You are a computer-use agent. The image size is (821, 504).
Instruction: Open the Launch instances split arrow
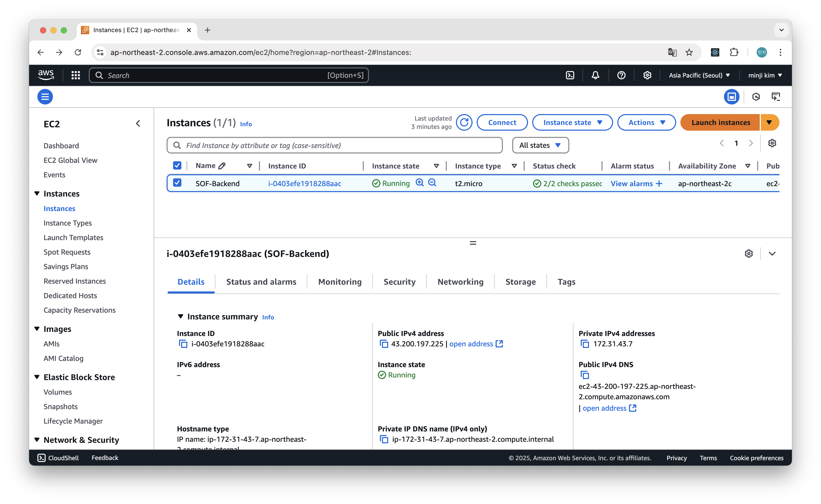769,122
